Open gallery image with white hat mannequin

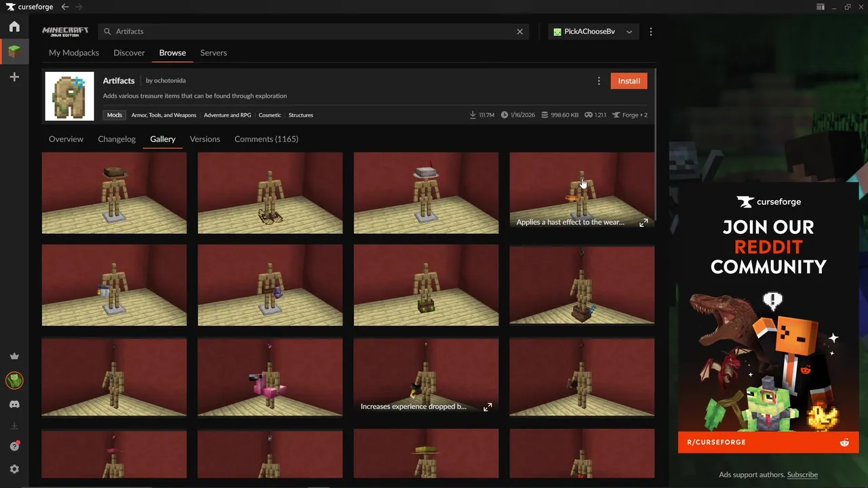[426, 192]
